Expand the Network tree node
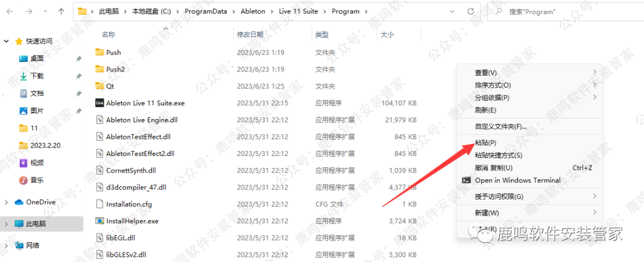Image resolution: width=644 pixels, height=262 pixels. [7, 245]
